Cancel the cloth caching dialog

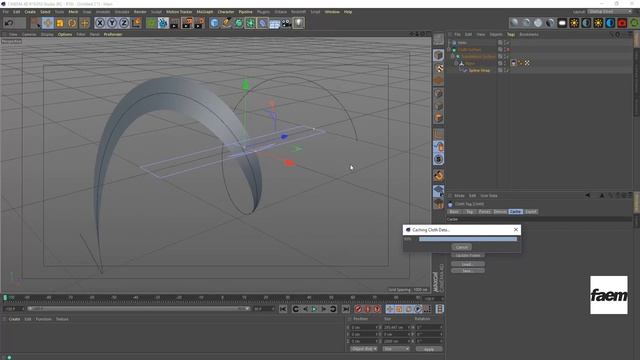(462, 247)
